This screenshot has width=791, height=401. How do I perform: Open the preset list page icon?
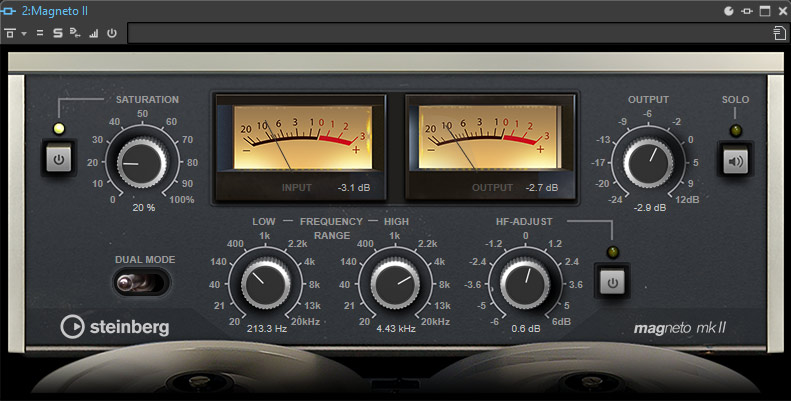(x=778, y=34)
